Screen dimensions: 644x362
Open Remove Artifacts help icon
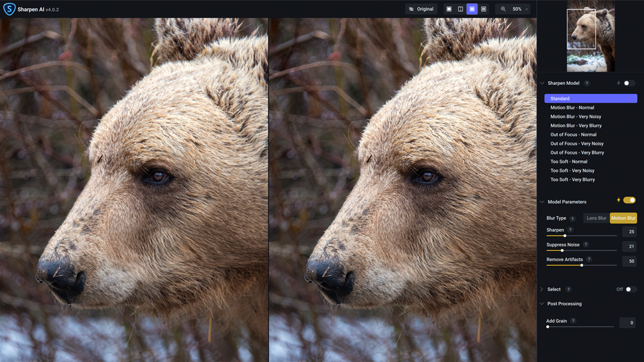pos(589,259)
